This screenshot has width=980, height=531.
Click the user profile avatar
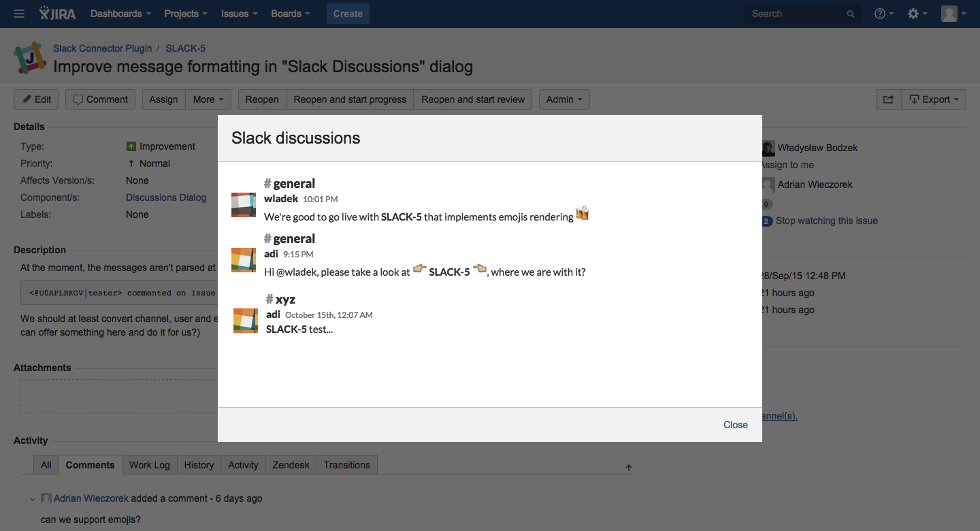click(x=953, y=14)
